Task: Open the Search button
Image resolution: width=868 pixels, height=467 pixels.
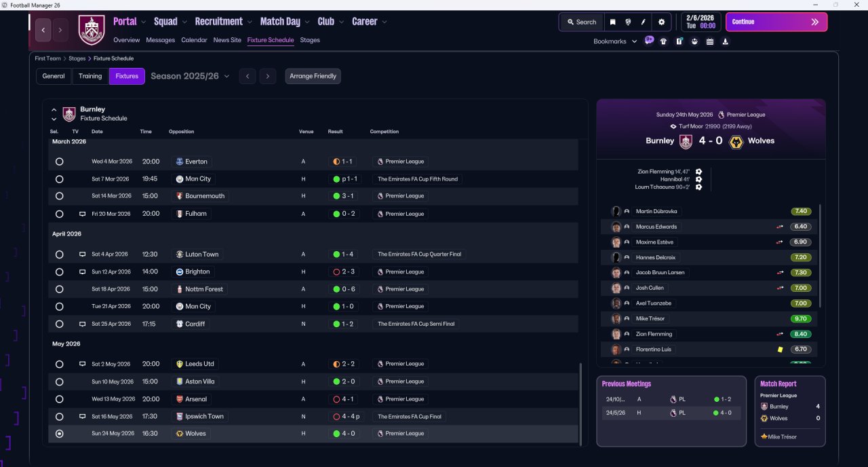Action: pyautogui.click(x=581, y=22)
